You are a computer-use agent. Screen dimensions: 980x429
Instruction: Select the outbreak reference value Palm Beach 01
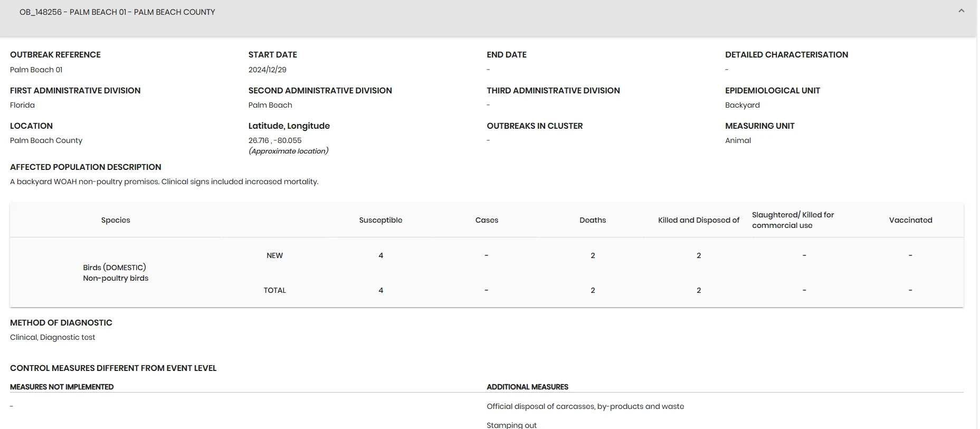click(x=36, y=70)
